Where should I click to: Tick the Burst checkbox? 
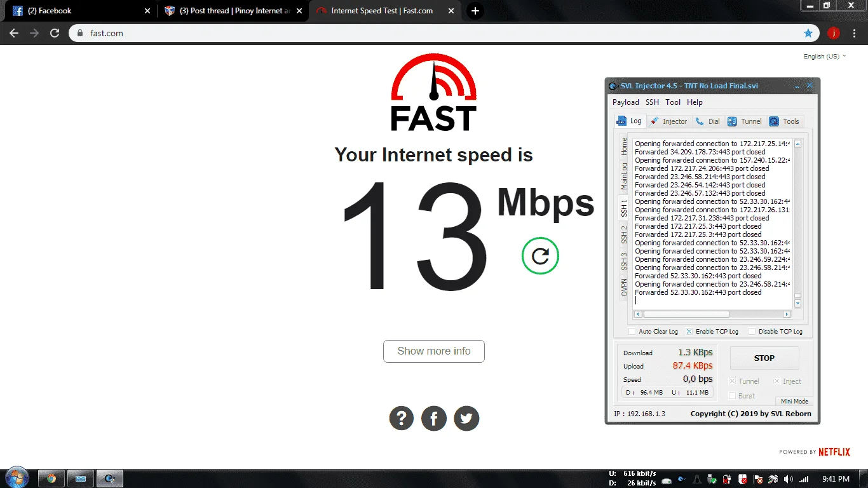click(732, 396)
